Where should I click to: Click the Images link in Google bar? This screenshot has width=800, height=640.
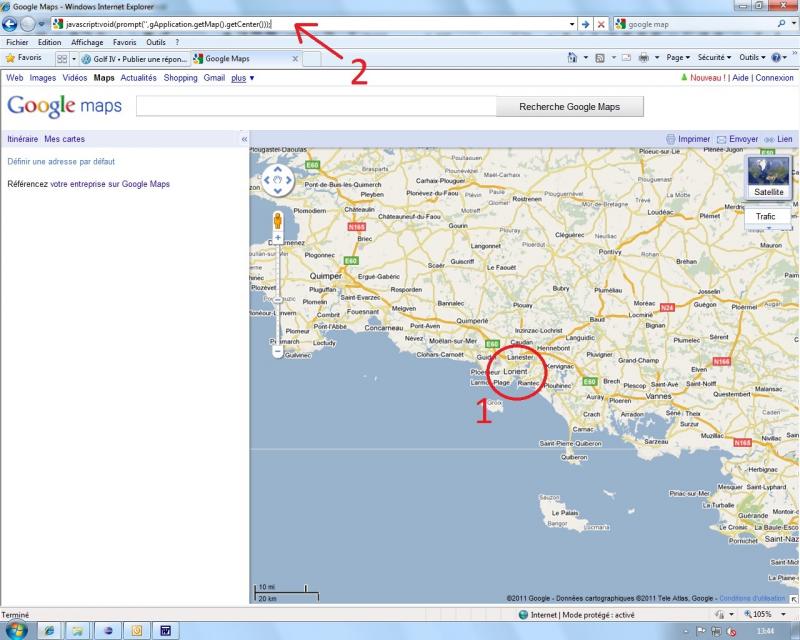43,78
